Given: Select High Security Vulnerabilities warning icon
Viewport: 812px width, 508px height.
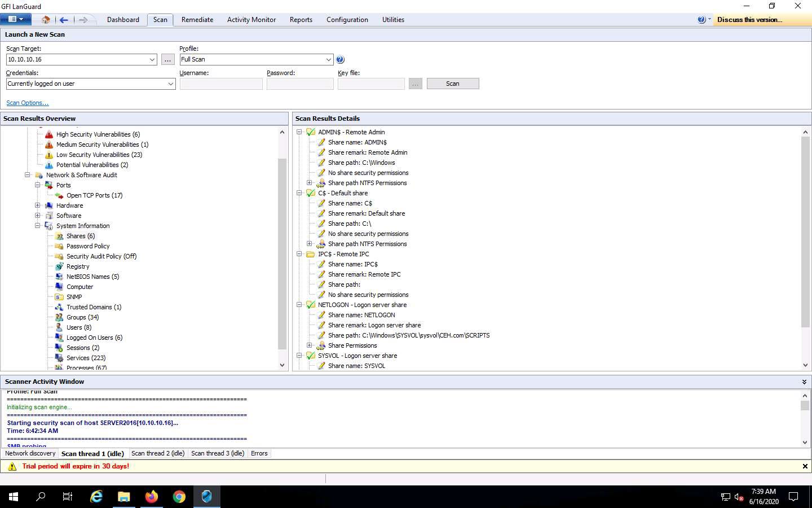Looking at the screenshot, I should pyautogui.click(x=49, y=134).
